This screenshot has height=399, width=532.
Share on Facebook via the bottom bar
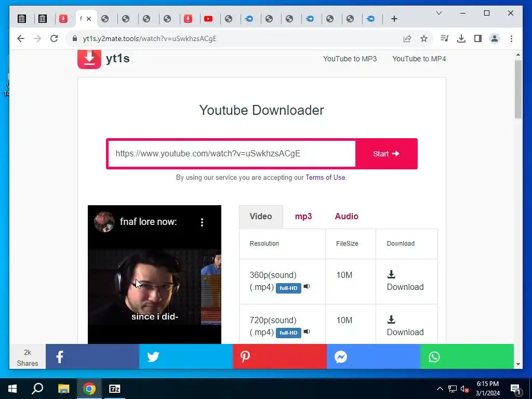pos(92,356)
